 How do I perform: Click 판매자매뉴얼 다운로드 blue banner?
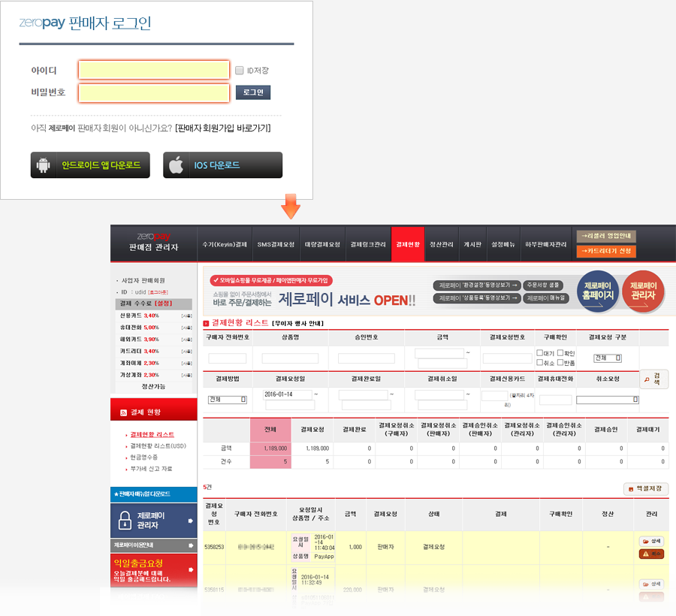coord(154,494)
